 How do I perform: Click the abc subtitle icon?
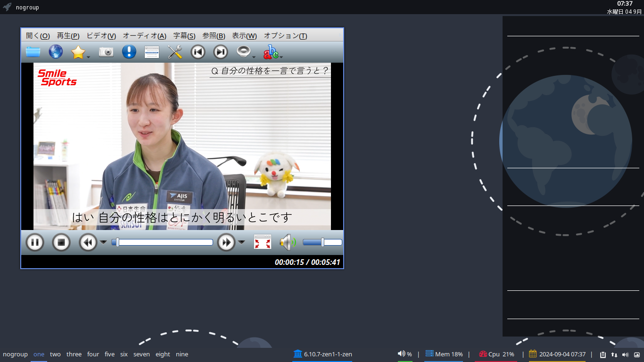pos(271,52)
